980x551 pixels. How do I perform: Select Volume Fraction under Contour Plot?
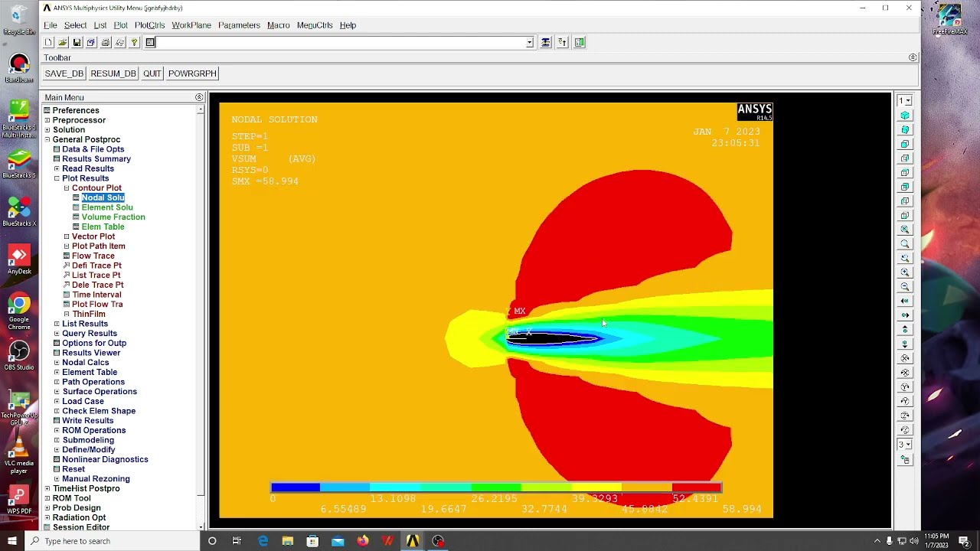tap(113, 217)
